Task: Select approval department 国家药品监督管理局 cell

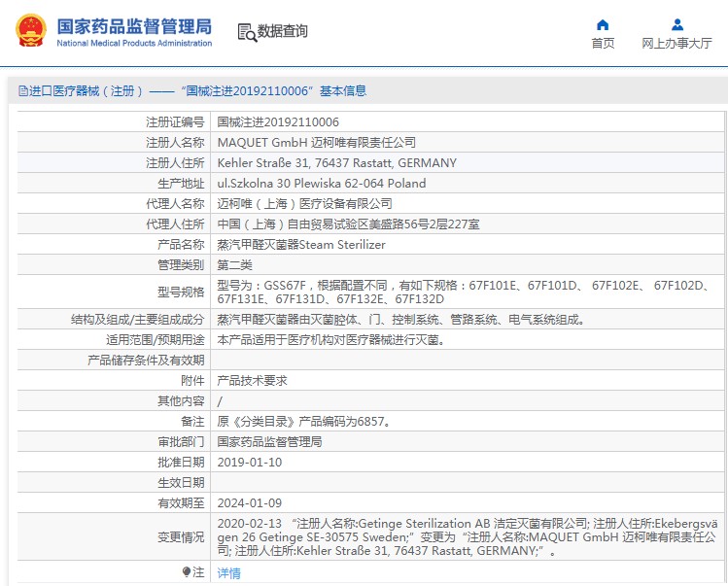Action: [x=468, y=442]
